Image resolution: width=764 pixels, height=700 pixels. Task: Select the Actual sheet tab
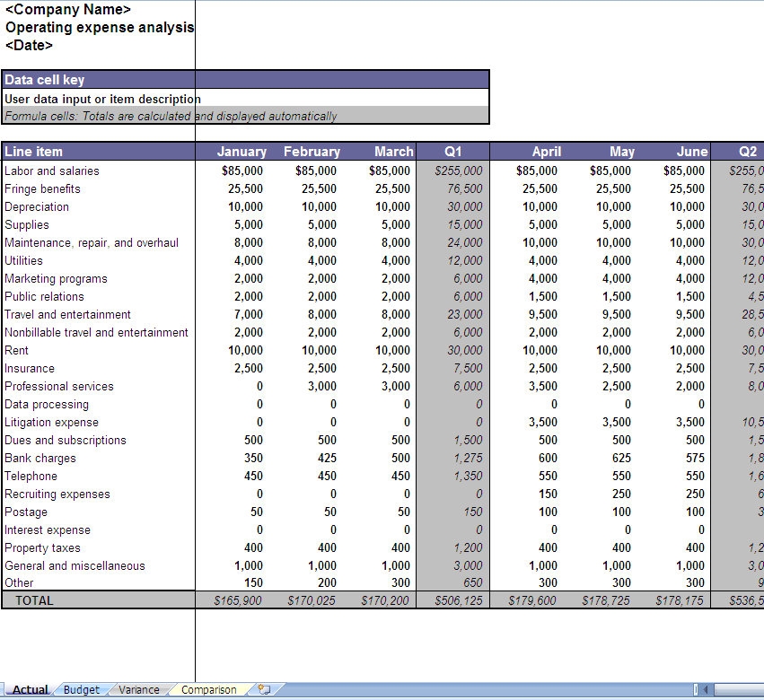pos(30,689)
